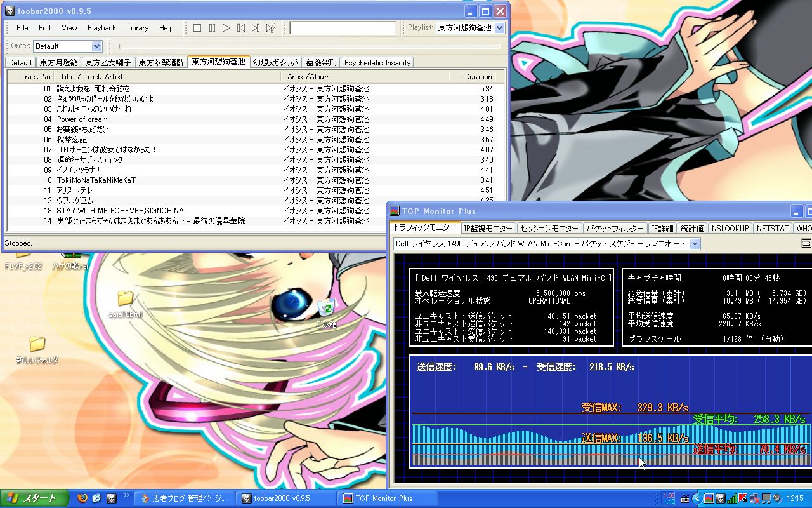
Task: Click the network signal bars tray icon
Action: pyautogui.click(x=733, y=498)
